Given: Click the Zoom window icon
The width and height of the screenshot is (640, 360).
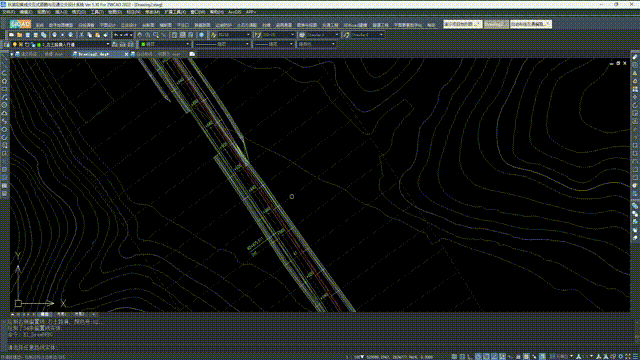Looking at the screenshot, I should [x=156, y=35].
